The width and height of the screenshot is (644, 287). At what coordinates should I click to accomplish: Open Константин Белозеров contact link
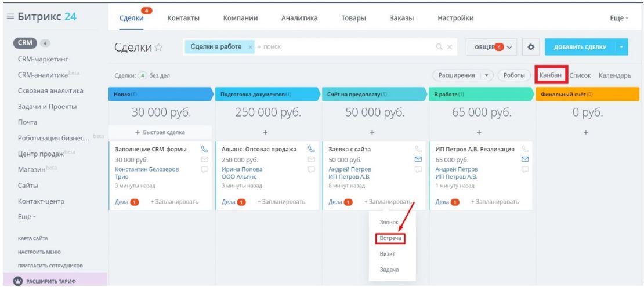[147, 169]
